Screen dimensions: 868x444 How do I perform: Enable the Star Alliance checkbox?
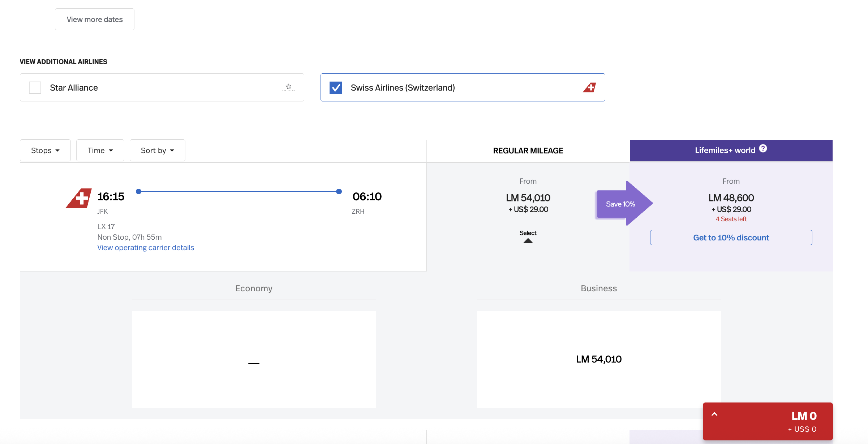tap(35, 87)
